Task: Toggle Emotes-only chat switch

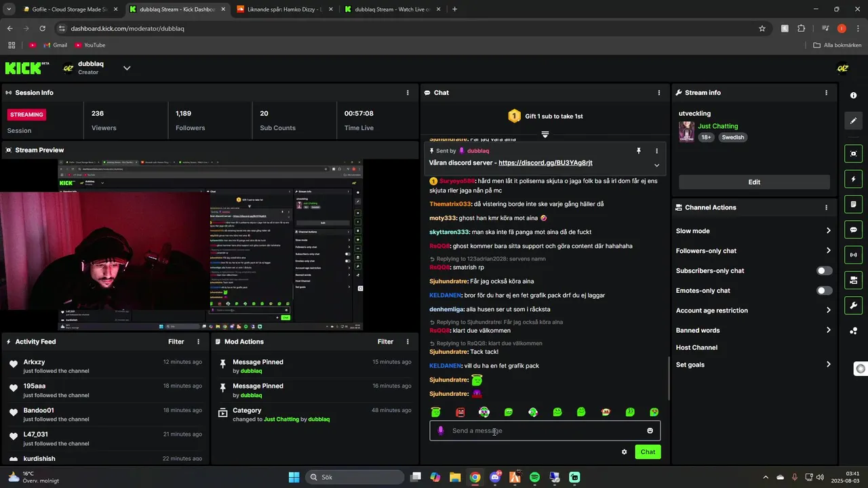Action: 824,291
